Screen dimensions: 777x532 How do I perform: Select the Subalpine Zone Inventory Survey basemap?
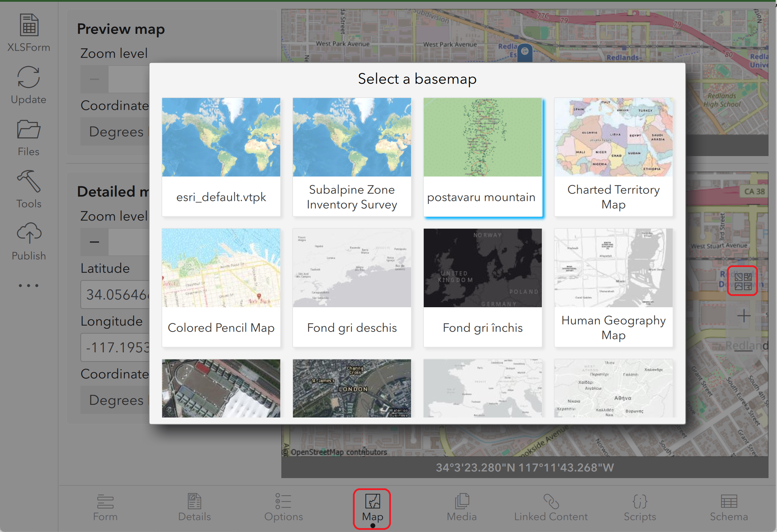352,157
